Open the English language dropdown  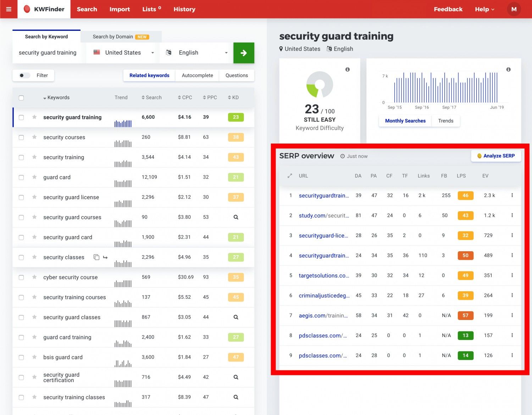196,53
